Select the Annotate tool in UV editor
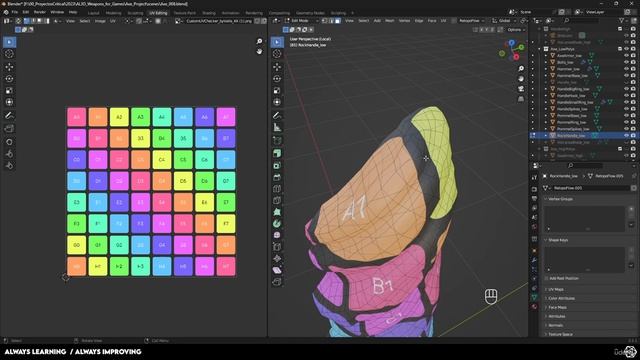Screen dimensions: 640x360 point(9,116)
